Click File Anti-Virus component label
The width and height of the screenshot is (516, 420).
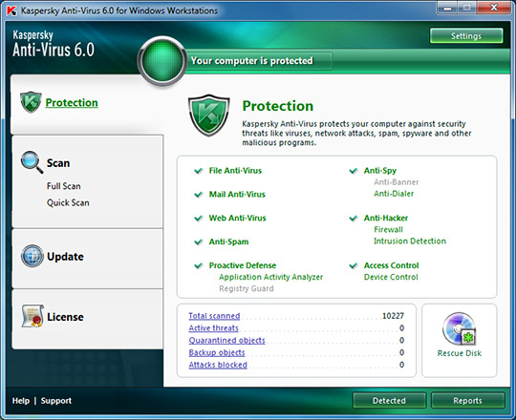235,171
